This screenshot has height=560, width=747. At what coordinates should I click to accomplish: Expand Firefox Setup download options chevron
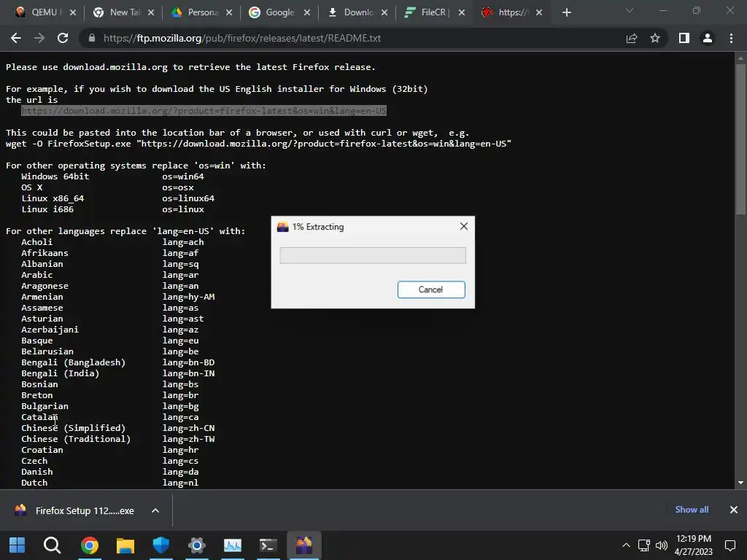[x=155, y=510]
